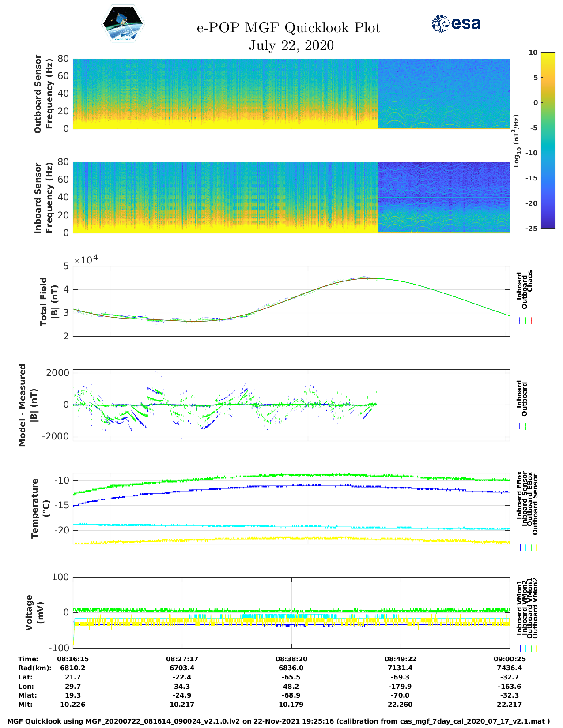Image resolution: width=563 pixels, height=728 pixels.
Task: Click the MGF Quicklook footer file text
Action: coord(279,721)
